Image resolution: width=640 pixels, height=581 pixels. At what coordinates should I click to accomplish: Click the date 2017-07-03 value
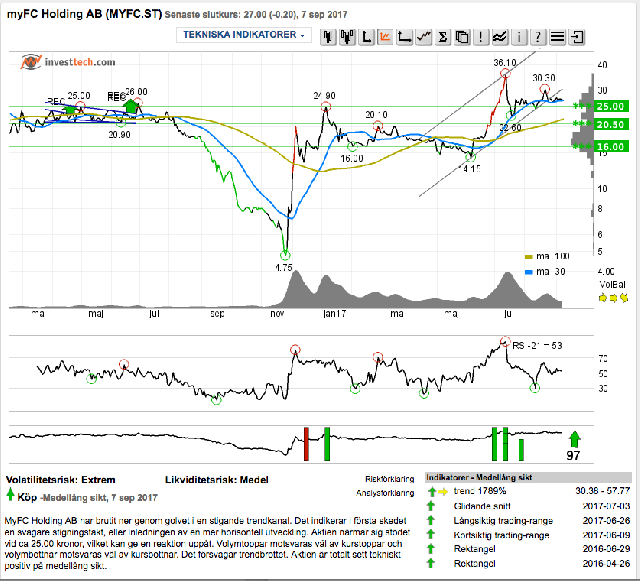click(x=607, y=506)
